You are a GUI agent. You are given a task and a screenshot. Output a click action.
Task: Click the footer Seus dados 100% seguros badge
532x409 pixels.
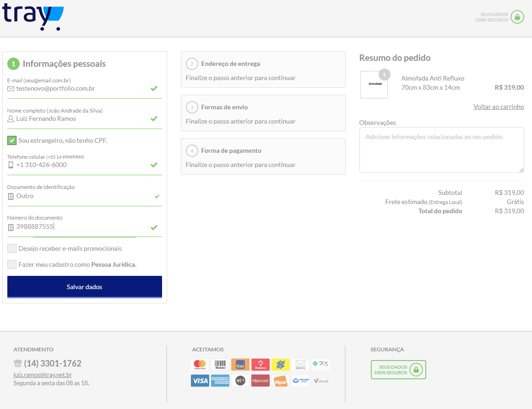(398, 370)
